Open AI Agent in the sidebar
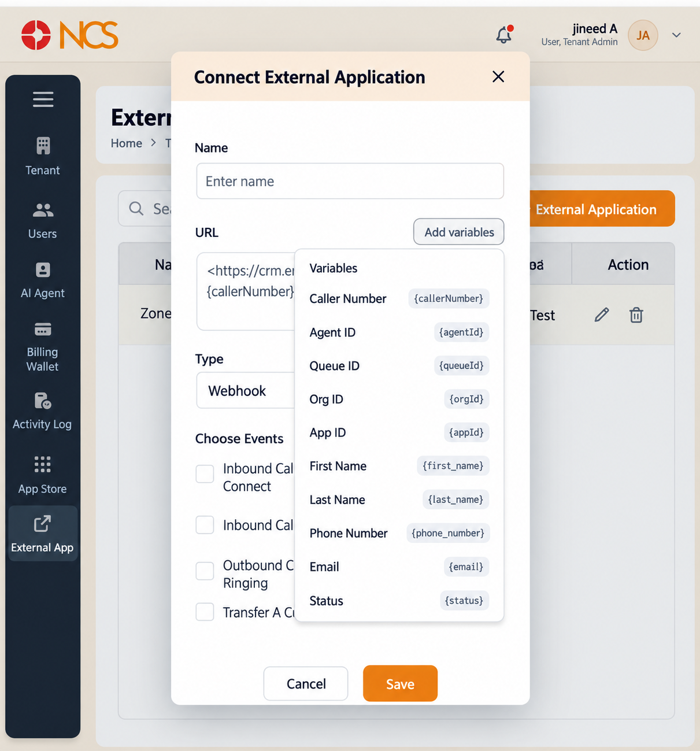The width and height of the screenshot is (700, 751). [x=43, y=280]
